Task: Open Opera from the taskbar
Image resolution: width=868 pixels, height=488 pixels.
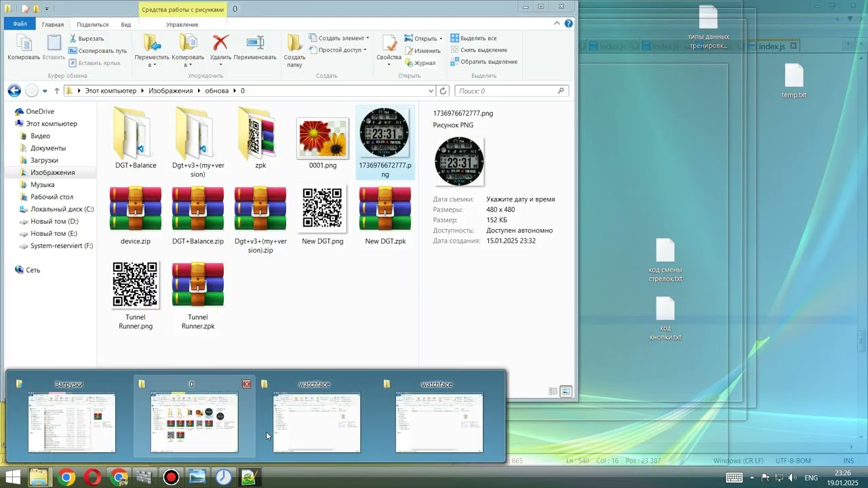Action: point(92,477)
